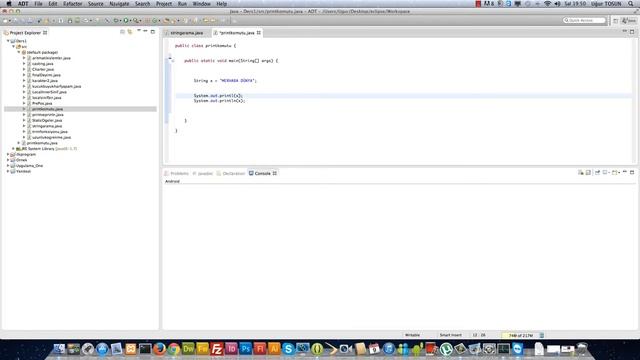Viewport: 640px width, 360px height.
Task: Collapse the src folder node
Action: pyautogui.click(x=13, y=47)
